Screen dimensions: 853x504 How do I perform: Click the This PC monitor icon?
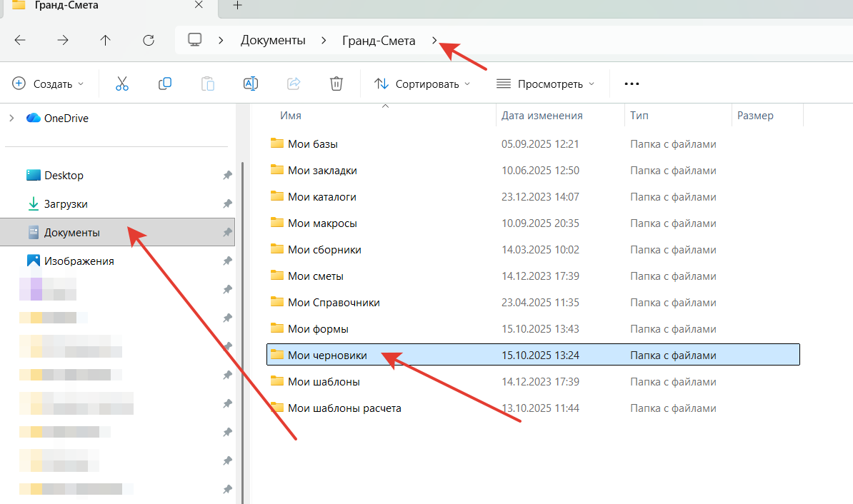pyautogui.click(x=194, y=40)
